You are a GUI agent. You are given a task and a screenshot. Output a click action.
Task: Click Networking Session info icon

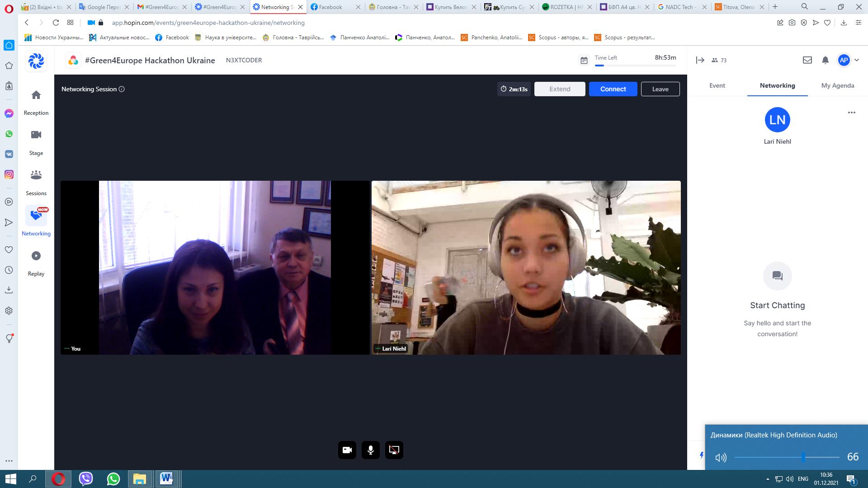point(122,89)
